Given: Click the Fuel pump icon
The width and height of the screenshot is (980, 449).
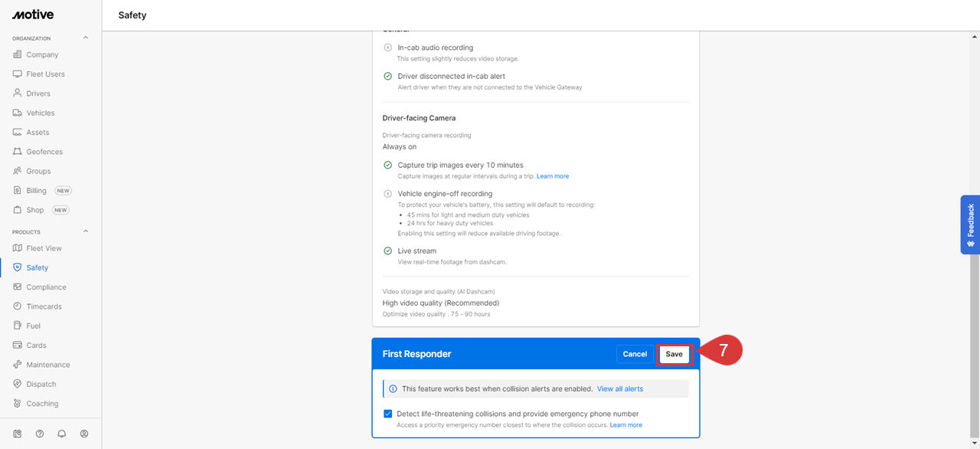Looking at the screenshot, I should (x=18, y=326).
